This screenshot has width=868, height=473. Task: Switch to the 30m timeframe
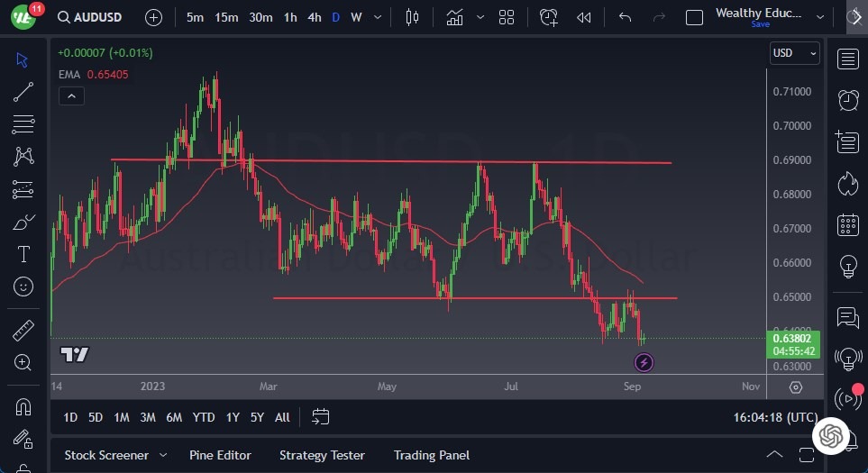pyautogui.click(x=260, y=18)
